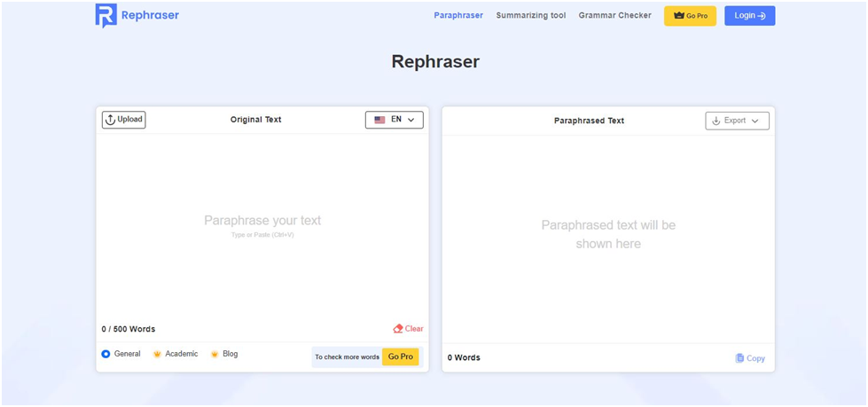868x407 pixels.
Task: Upload a file with Upload button
Action: pos(123,120)
